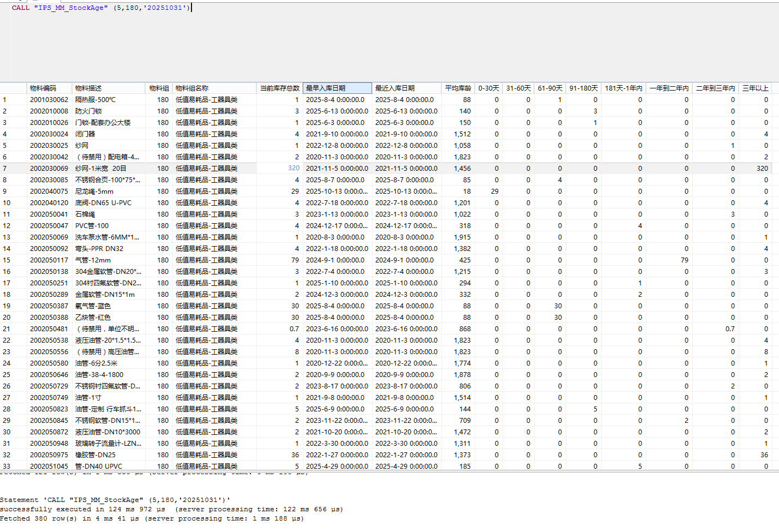This screenshot has width=779, height=532.
Task: Select the 0-30天 column header
Action: click(488, 88)
